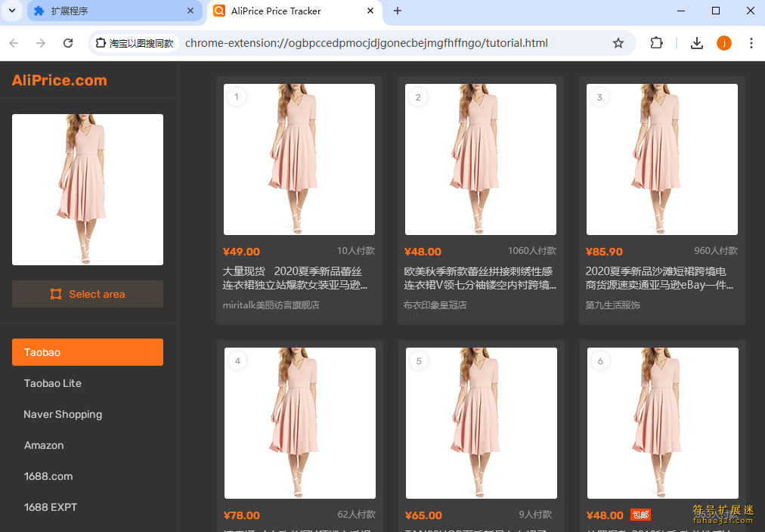765x532 pixels.
Task: Click the Select area button
Action: pyautogui.click(x=88, y=294)
